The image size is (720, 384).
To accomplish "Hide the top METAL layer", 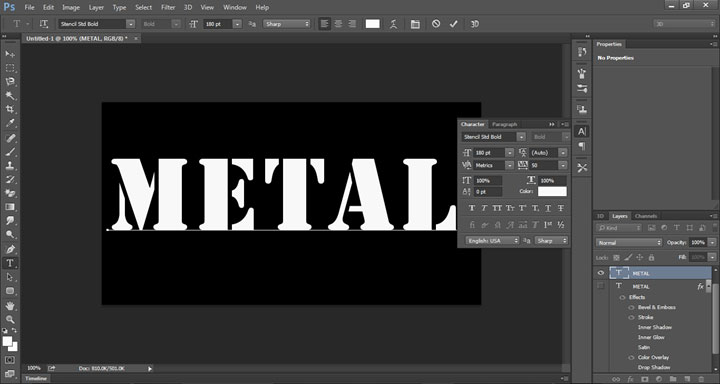I will pyautogui.click(x=601, y=273).
